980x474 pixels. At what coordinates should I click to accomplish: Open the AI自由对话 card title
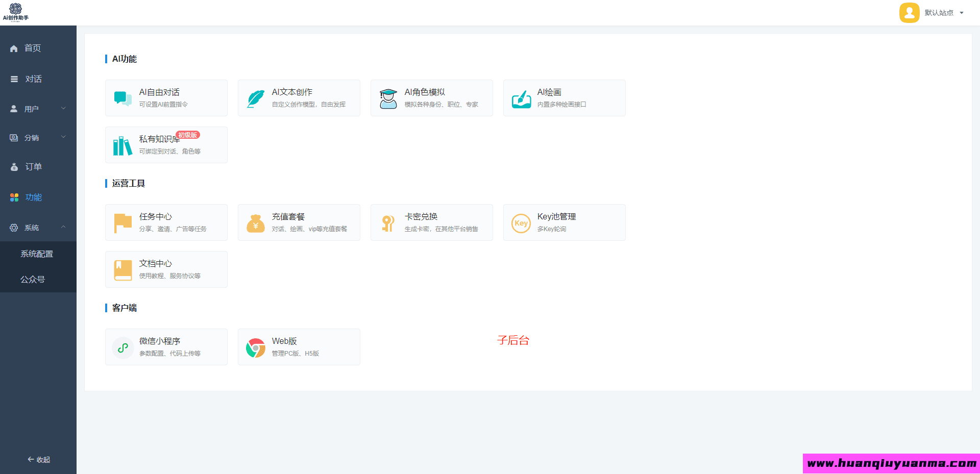point(159,92)
